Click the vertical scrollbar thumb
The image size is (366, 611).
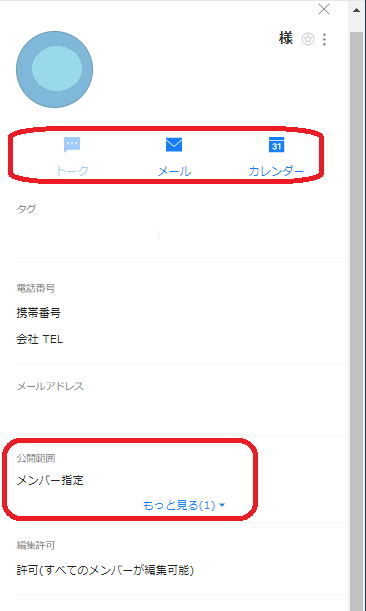tap(357, 320)
